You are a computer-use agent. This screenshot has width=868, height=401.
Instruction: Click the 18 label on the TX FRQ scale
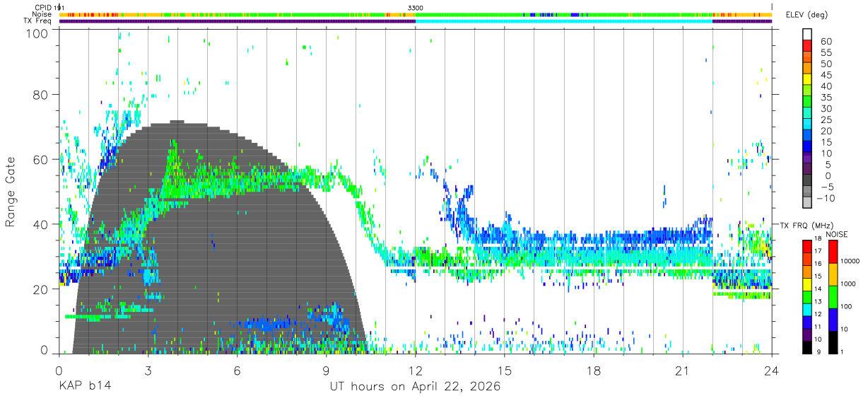(818, 239)
